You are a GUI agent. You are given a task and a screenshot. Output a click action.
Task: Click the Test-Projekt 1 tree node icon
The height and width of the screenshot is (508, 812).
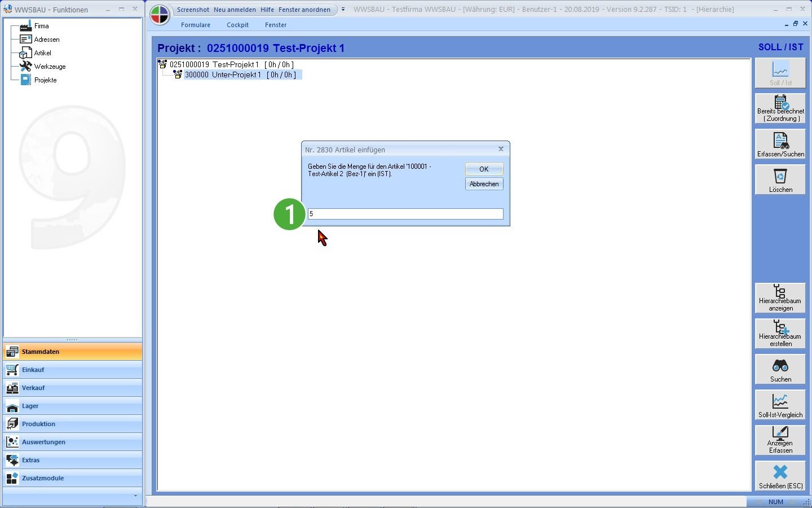[x=163, y=64]
